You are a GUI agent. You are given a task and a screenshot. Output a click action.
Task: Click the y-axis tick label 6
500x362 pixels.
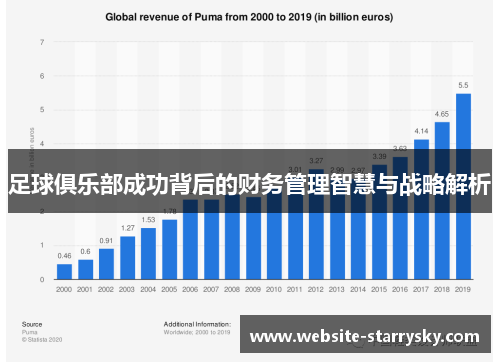[42, 76]
